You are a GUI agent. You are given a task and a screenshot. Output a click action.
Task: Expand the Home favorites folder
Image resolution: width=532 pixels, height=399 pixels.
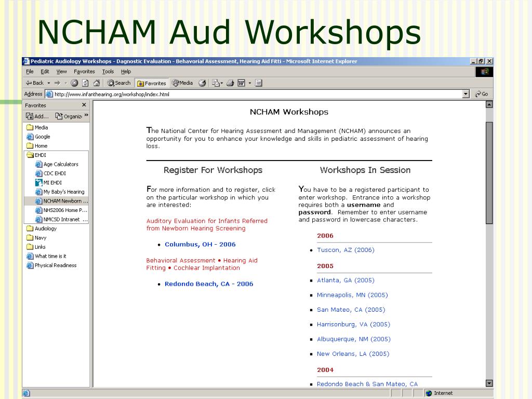tap(37, 145)
